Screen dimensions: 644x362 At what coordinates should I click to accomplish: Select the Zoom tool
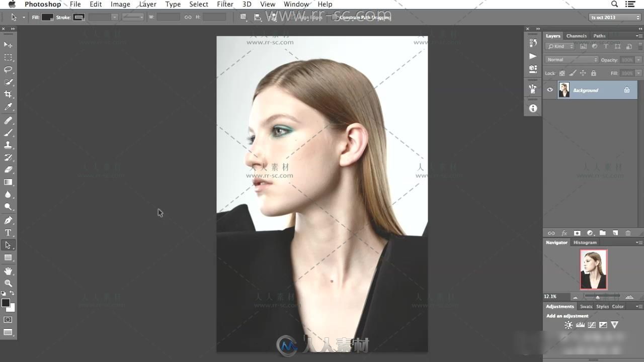[x=8, y=283]
